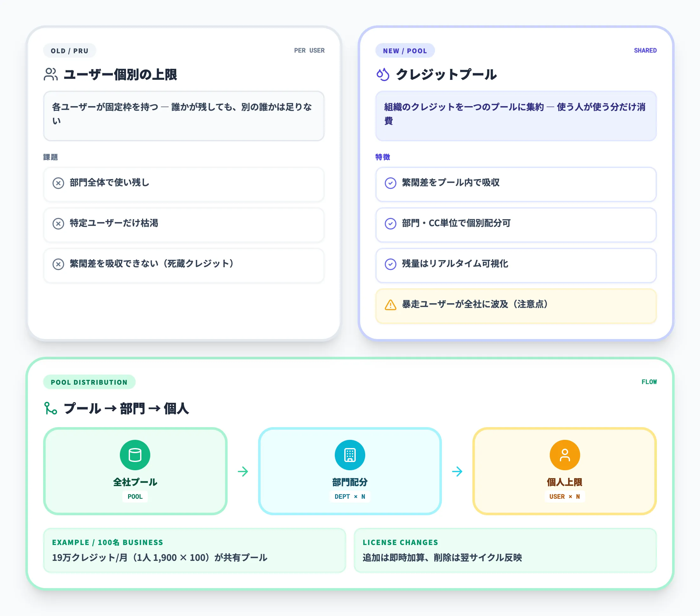Viewport: 700px width, 616px height.
Task: Click the EXAMPLE / 100名 BUSINESS heading
Action: coord(107,542)
